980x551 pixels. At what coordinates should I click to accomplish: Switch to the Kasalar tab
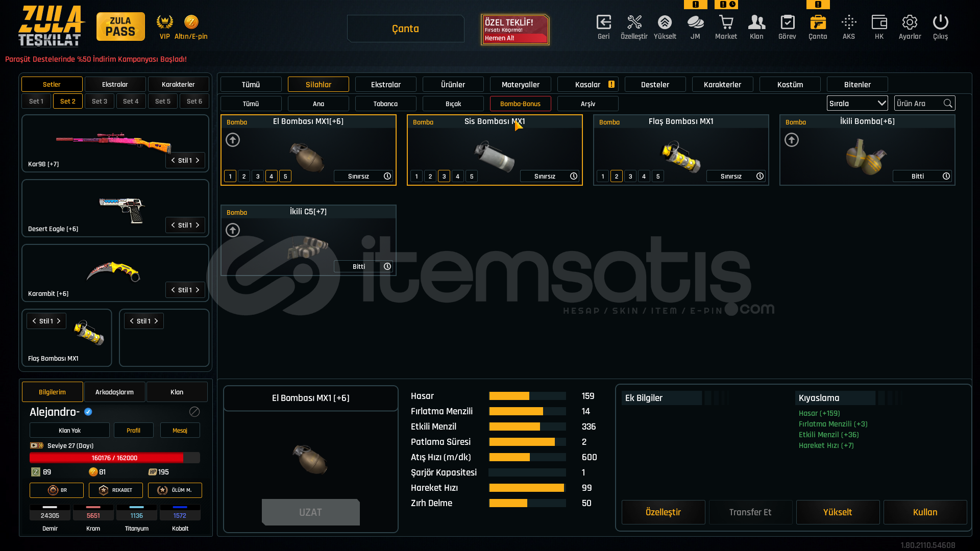point(588,85)
